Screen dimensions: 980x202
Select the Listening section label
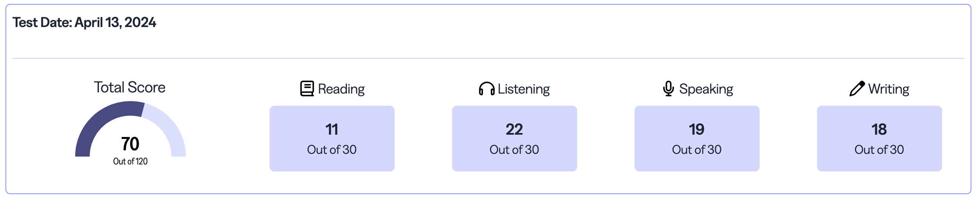524,89
